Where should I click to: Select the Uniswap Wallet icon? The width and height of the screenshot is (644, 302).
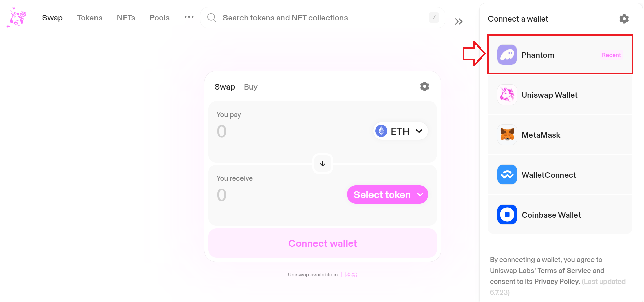click(x=507, y=95)
